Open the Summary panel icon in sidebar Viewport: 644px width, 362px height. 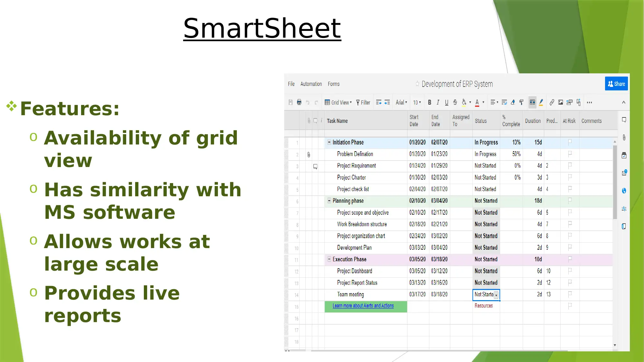[x=624, y=226]
